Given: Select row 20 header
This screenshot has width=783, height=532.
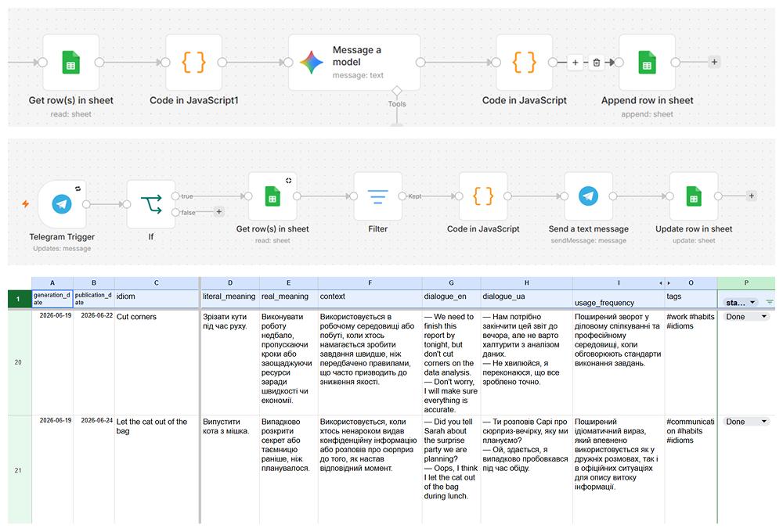Looking at the screenshot, I should 19,362.
